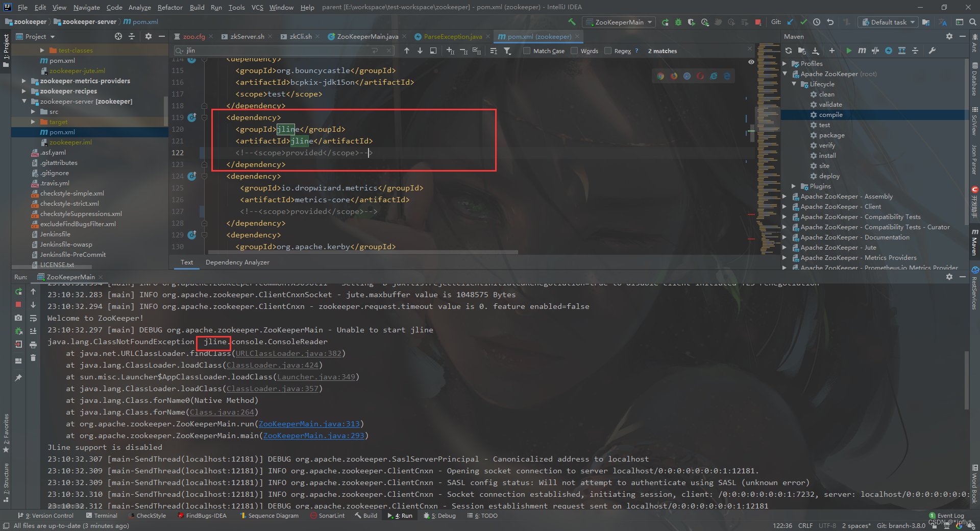Open the Analyze menu

139,7
